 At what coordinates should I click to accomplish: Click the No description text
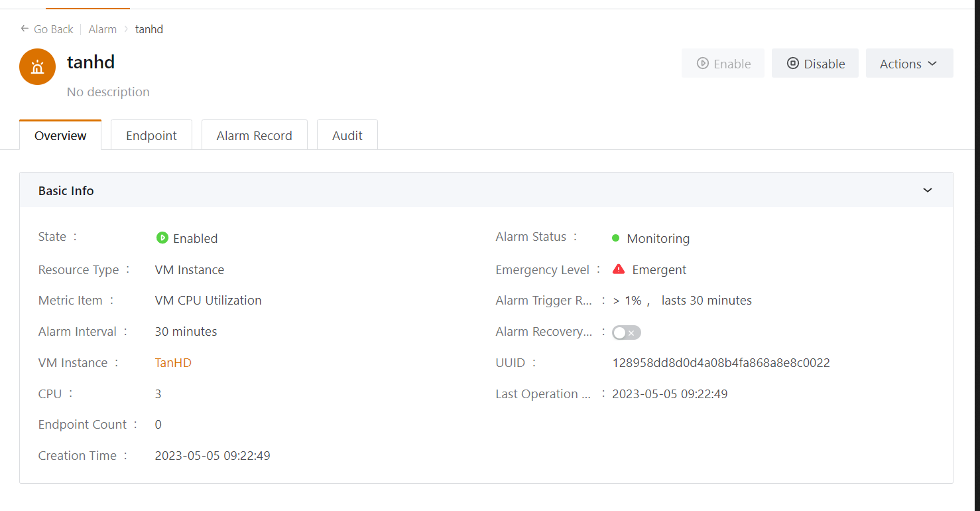coord(108,92)
